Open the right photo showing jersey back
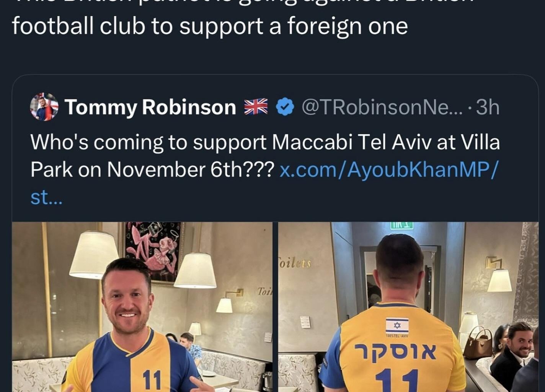545x392 pixels. (408, 307)
